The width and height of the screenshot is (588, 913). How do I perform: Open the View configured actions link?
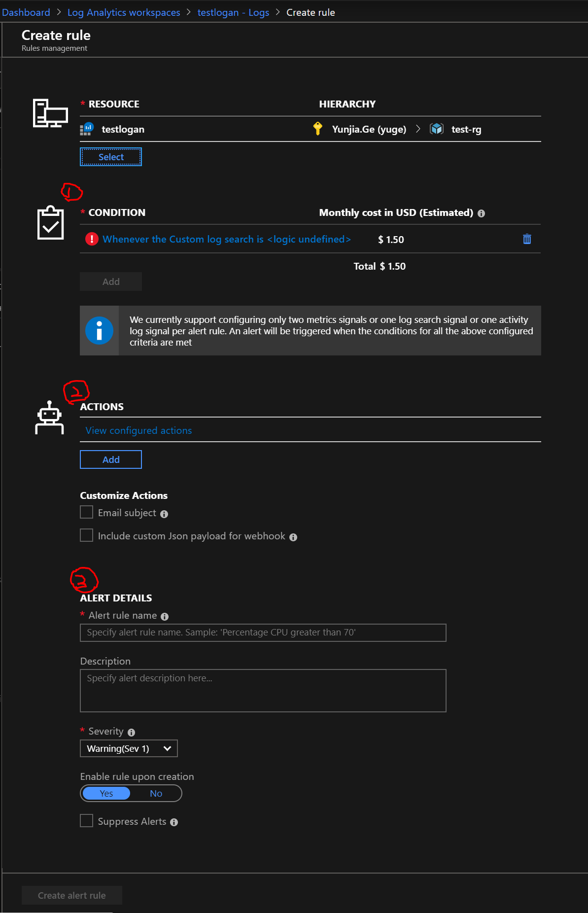(138, 430)
